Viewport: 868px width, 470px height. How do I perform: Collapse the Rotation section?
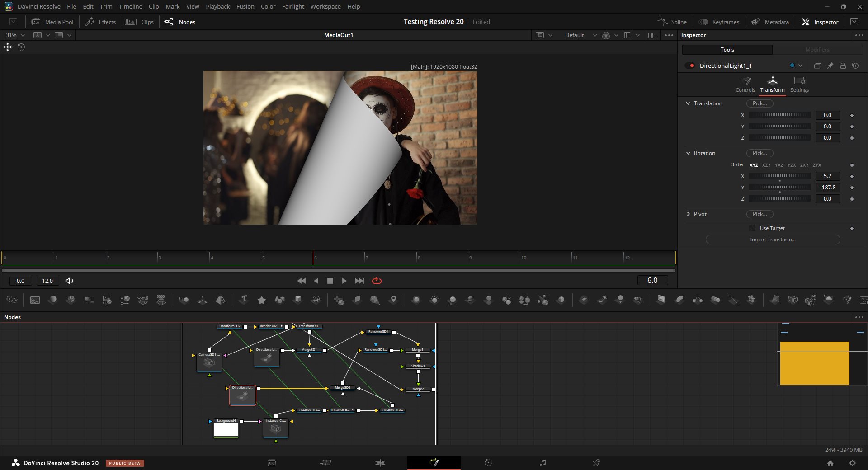coord(688,153)
